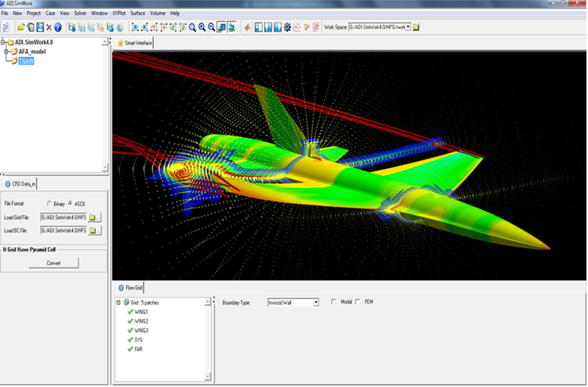Enable the Modal checkbox
The height and width of the screenshot is (387, 588).
pos(332,302)
